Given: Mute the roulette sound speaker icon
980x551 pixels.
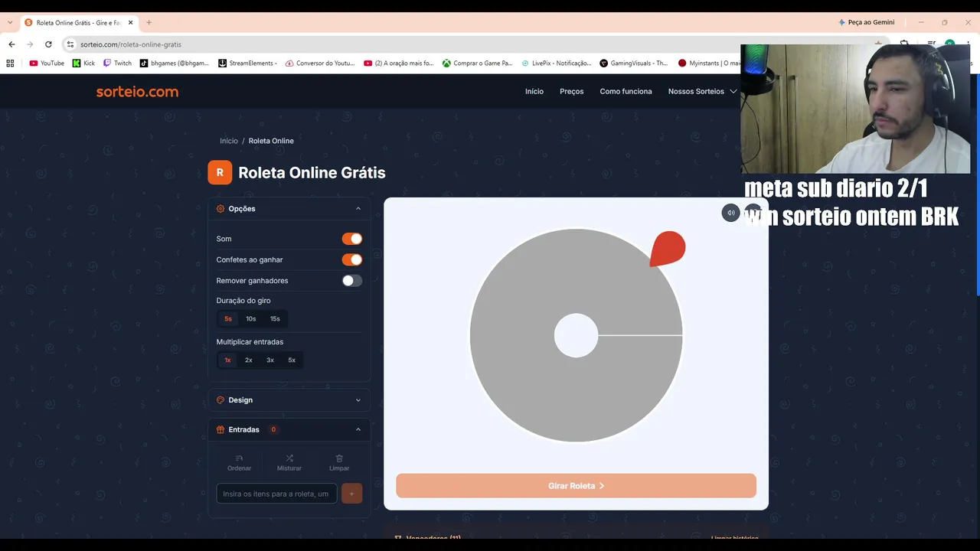Looking at the screenshot, I should (x=730, y=213).
